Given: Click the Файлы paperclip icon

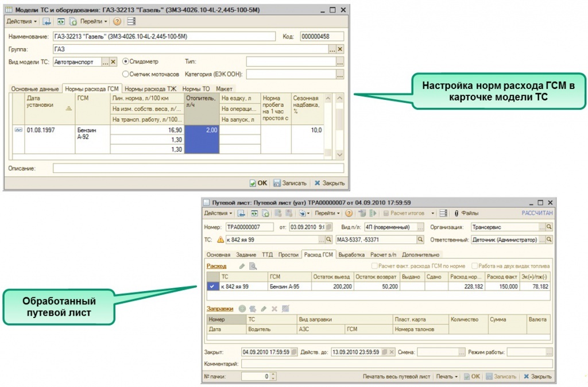Looking at the screenshot, I should (x=457, y=213).
